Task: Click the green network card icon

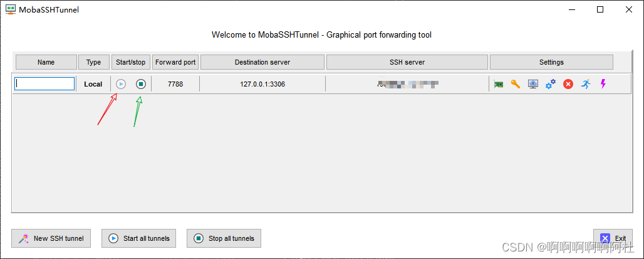Action: tap(499, 84)
